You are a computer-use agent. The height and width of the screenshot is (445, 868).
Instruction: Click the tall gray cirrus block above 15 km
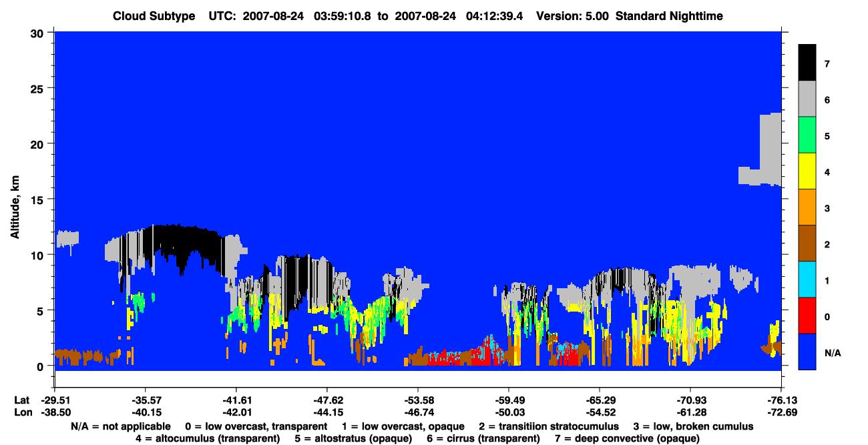coord(771,149)
